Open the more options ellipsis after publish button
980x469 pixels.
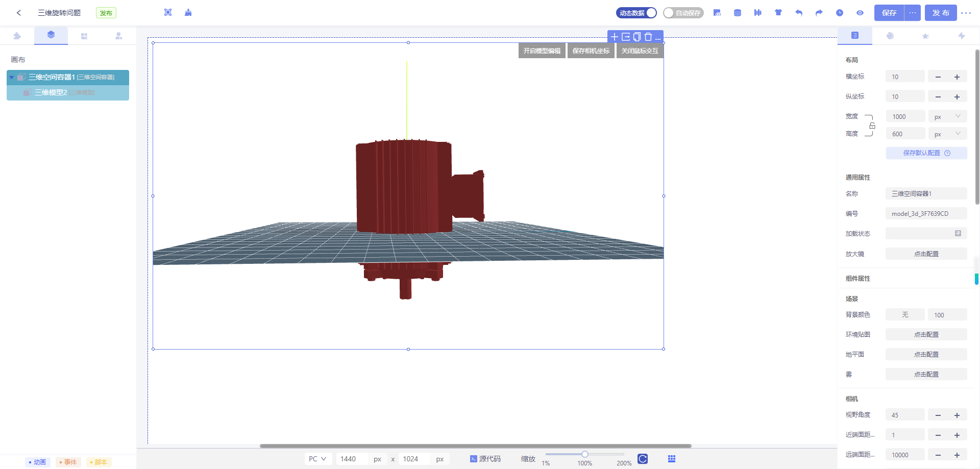tap(966, 13)
